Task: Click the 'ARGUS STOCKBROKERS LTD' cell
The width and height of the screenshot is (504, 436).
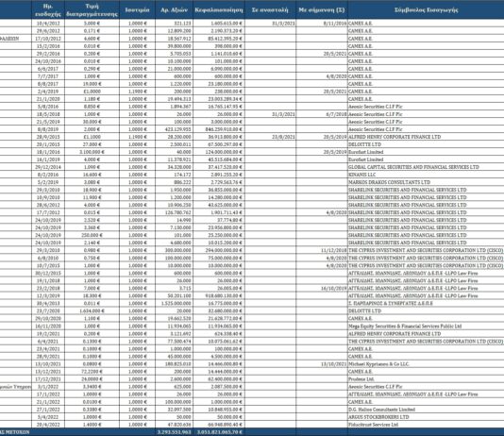Action: click(x=426, y=417)
